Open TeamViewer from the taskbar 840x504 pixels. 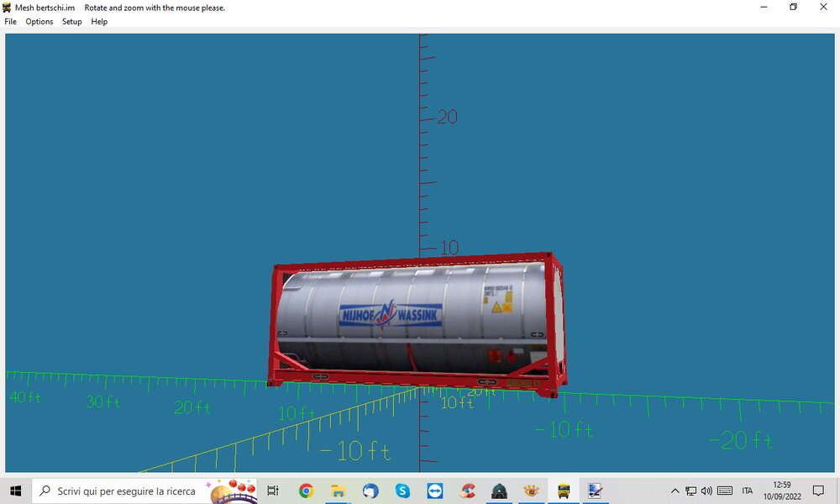coord(434,491)
